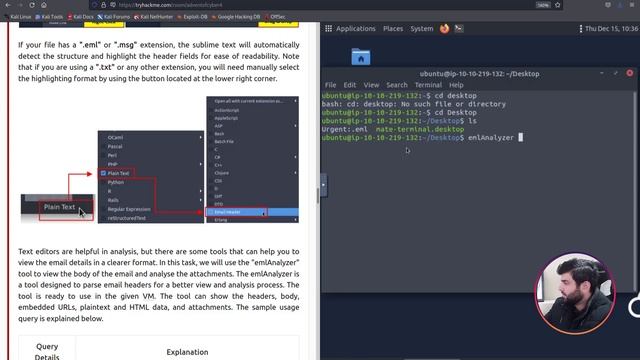
Task: Launch Firefox from the VM panel
Action: click(444, 29)
